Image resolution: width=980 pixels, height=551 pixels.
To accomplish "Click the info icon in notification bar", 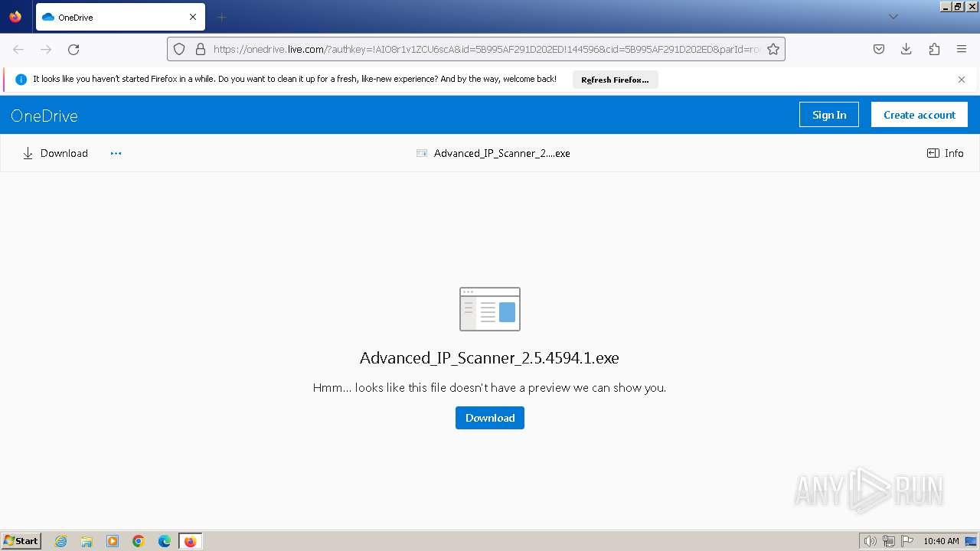I will 21,80.
